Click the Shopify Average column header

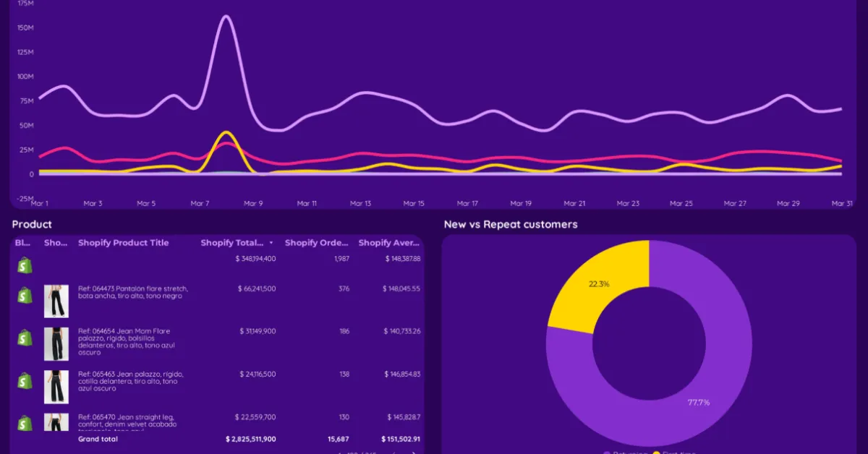pos(390,243)
